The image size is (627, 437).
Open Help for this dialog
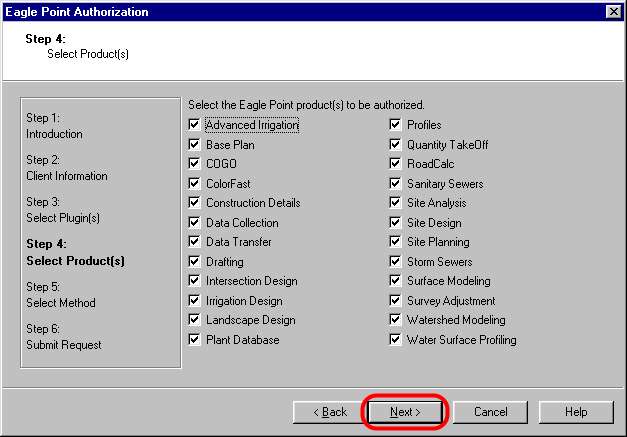click(576, 412)
